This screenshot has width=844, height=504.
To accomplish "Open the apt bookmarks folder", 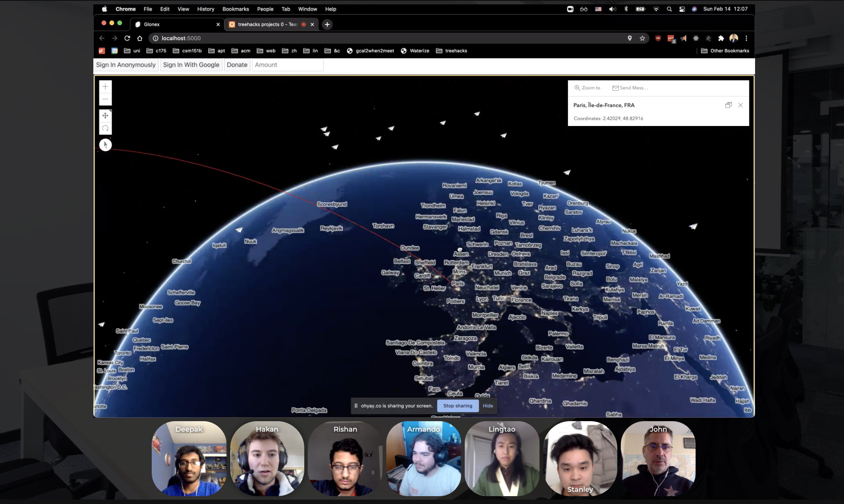I will 217,51.
